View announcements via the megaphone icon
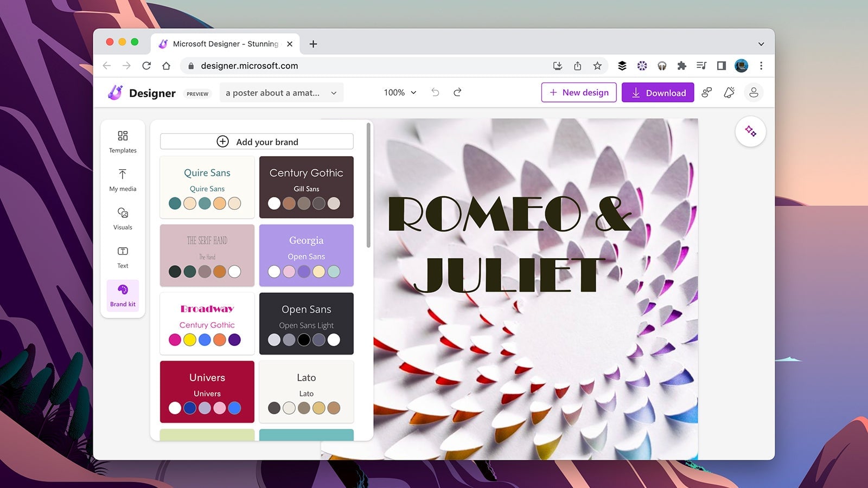 [x=729, y=92]
